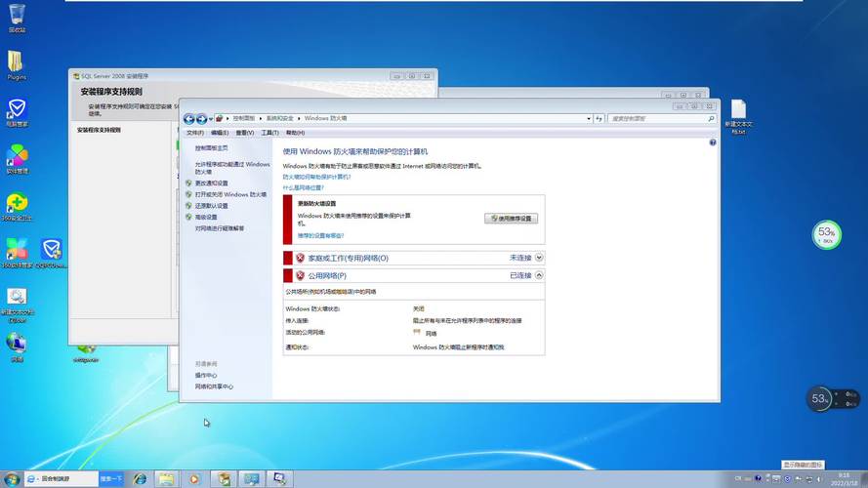Click the green 53% accelerator ball
Screen dimensions: 868x488
click(x=826, y=235)
